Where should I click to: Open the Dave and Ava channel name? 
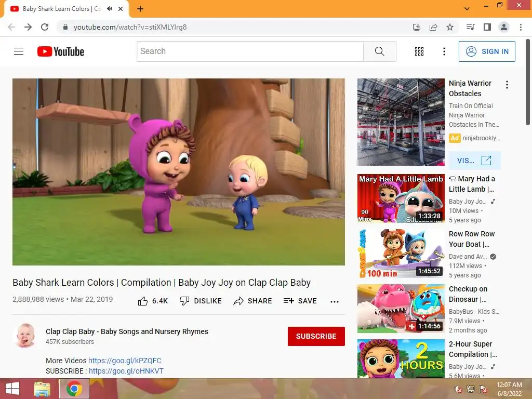click(x=468, y=257)
